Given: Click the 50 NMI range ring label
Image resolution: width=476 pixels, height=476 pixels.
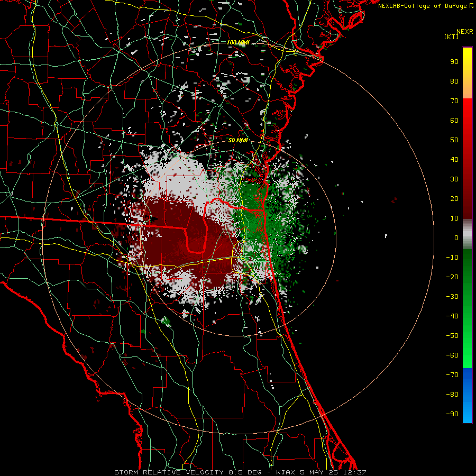Looking at the screenshot, I should [238, 140].
